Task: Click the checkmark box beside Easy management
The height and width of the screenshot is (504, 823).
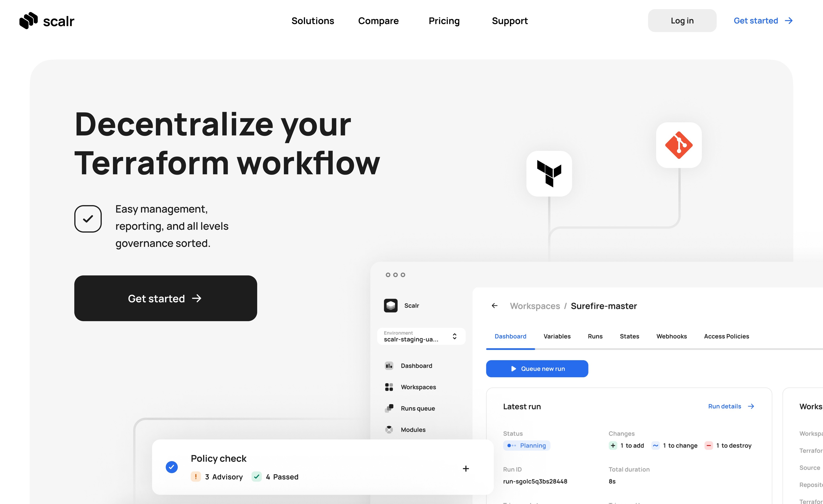Action: 88,219
